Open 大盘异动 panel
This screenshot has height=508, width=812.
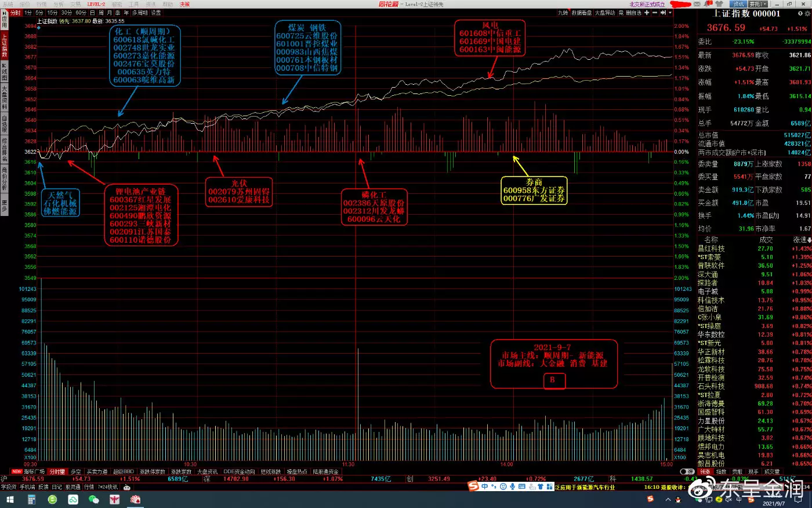(x=605, y=13)
